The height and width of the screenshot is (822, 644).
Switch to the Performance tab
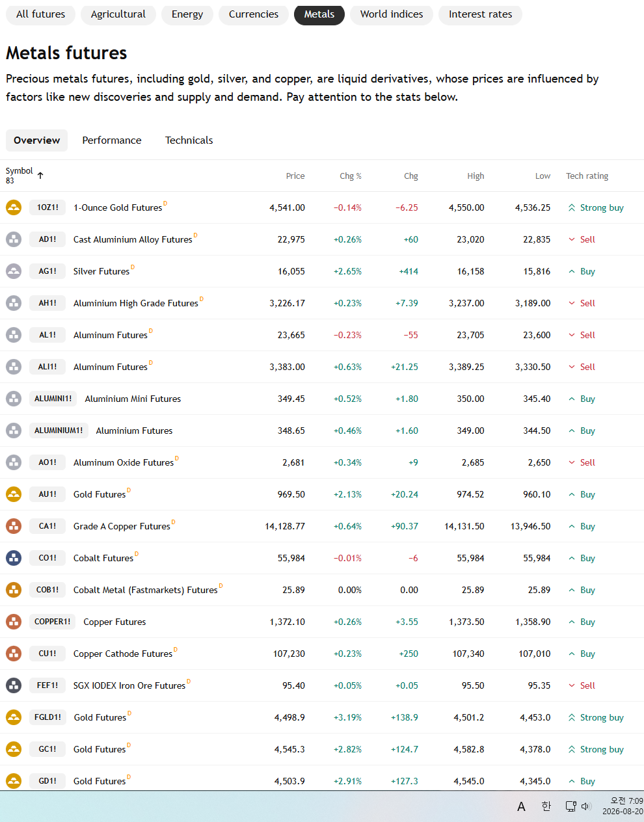point(112,140)
